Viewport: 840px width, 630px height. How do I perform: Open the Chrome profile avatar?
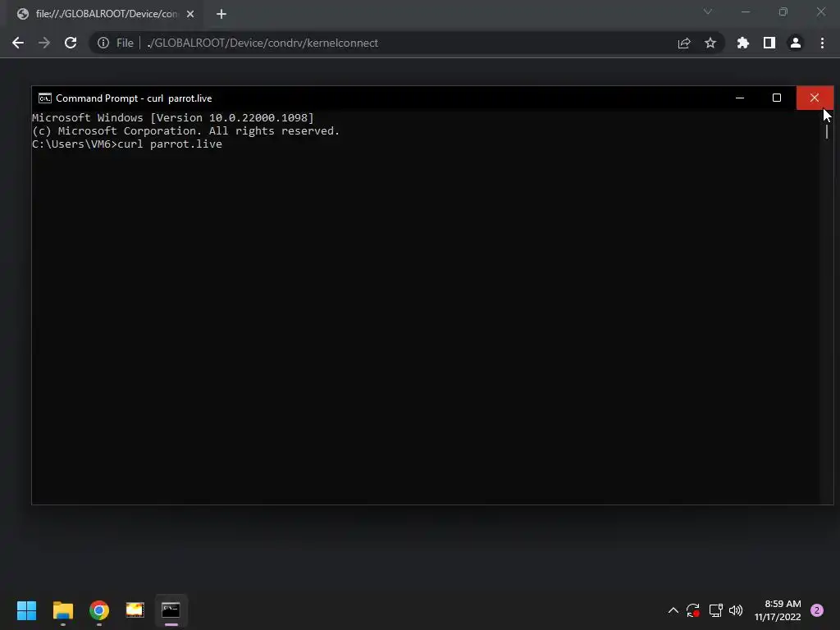click(796, 43)
